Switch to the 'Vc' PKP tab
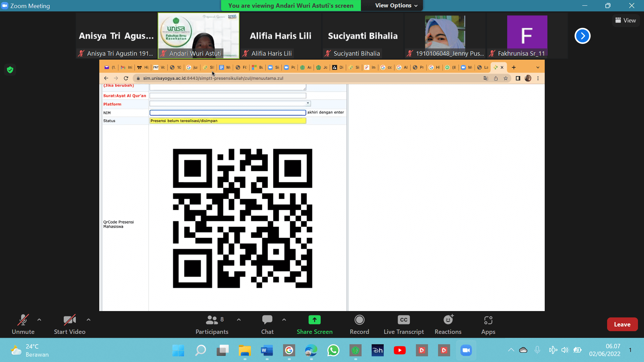Image resolution: width=644 pixels, height=362 pixels. (x=159, y=67)
